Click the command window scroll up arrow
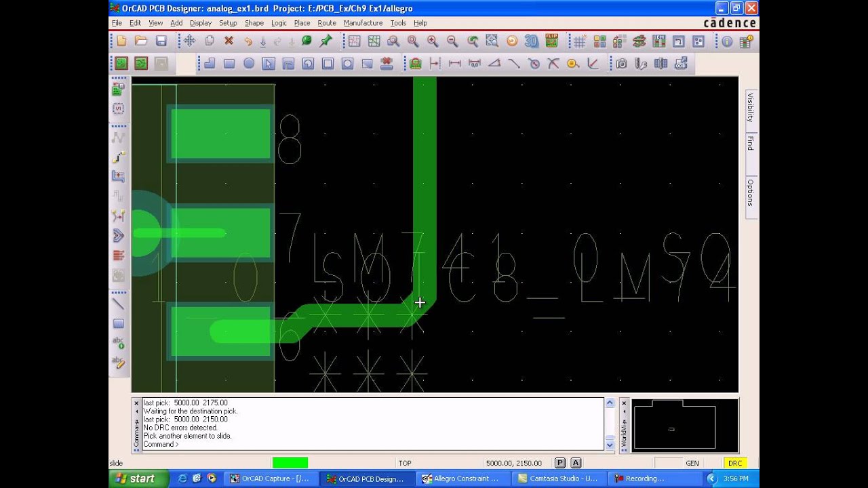Viewport: 868px width, 488px height. [610, 403]
